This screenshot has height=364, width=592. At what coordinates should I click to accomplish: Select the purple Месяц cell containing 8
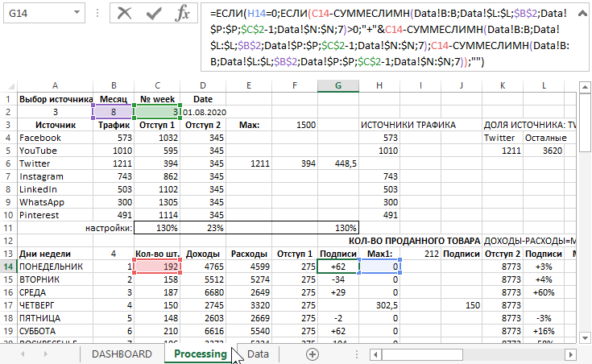click(x=113, y=112)
